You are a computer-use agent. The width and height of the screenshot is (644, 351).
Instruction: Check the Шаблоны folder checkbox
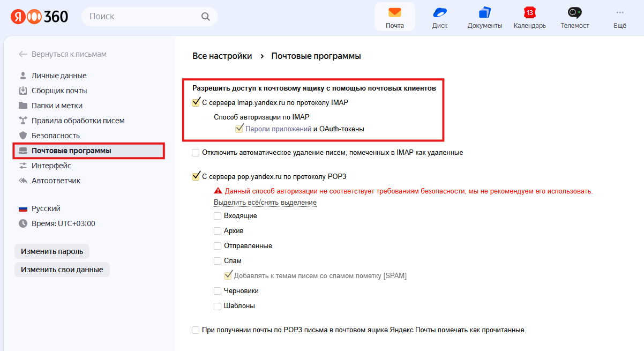(218, 306)
